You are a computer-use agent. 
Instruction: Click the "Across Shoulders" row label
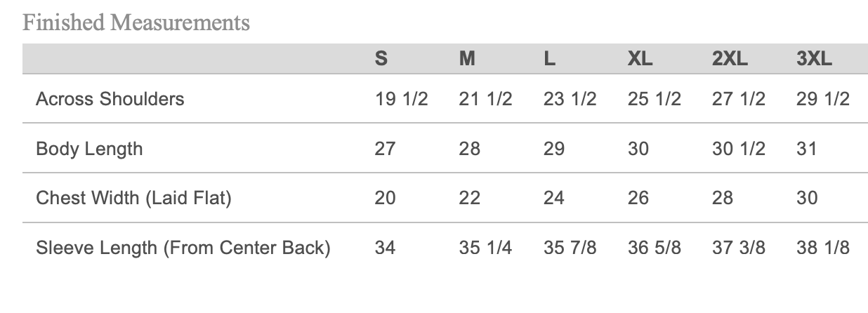(x=110, y=99)
